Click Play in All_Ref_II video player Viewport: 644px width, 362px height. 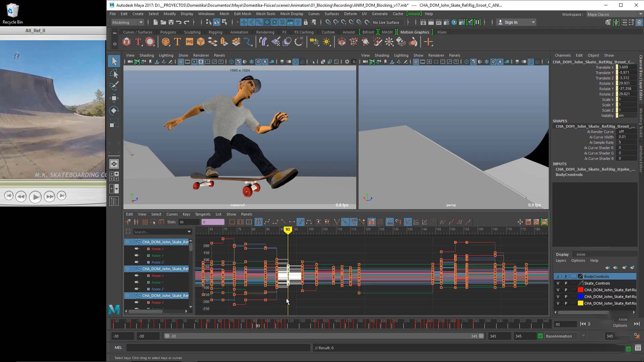(35, 197)
